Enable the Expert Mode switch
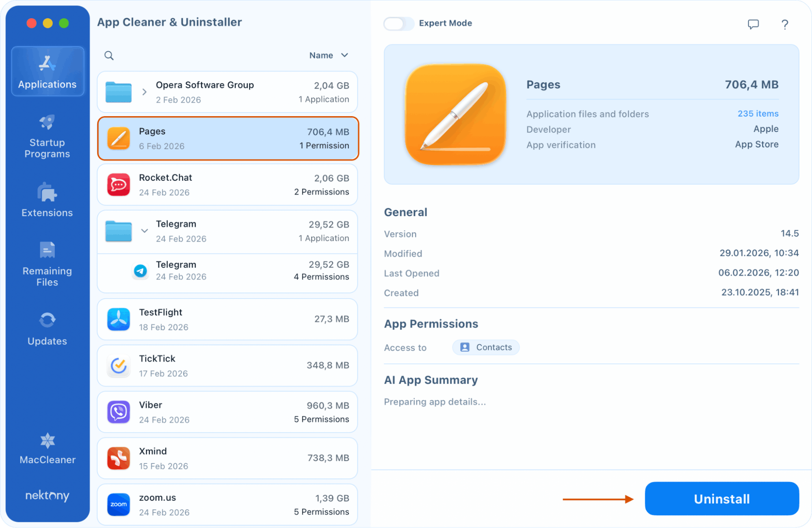The height and width of the screenshot is (528, 812). tap(398, 24)
